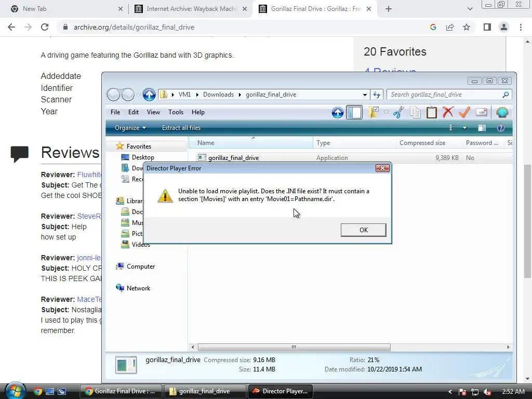Click the red X Delete icon
This screenshot has width=532, height=399.
tap(448, 112)
